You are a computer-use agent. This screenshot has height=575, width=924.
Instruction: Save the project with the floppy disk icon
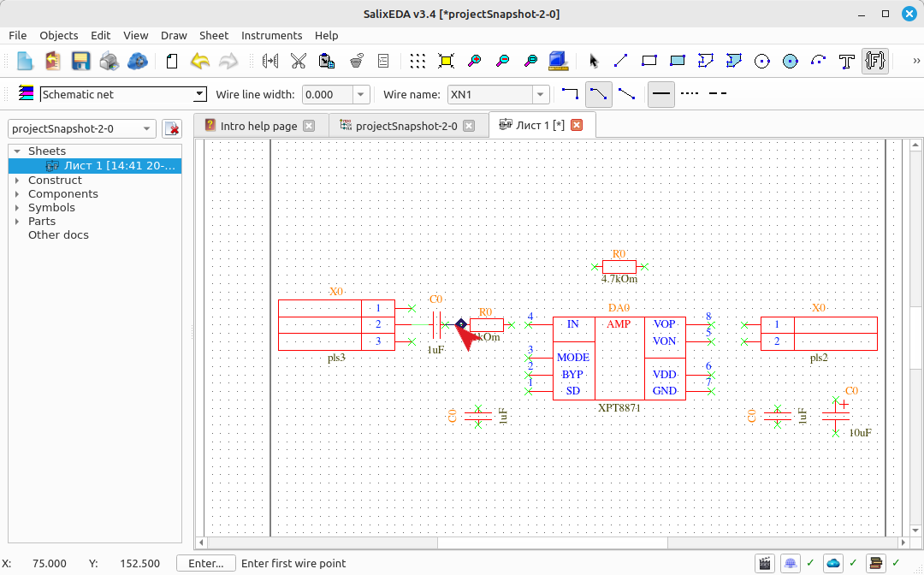tap(80, 62)
